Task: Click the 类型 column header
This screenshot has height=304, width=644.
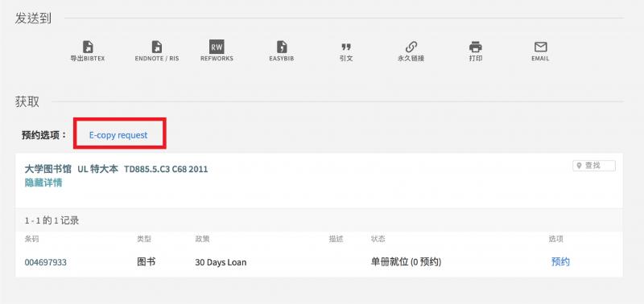Action: 144,239
